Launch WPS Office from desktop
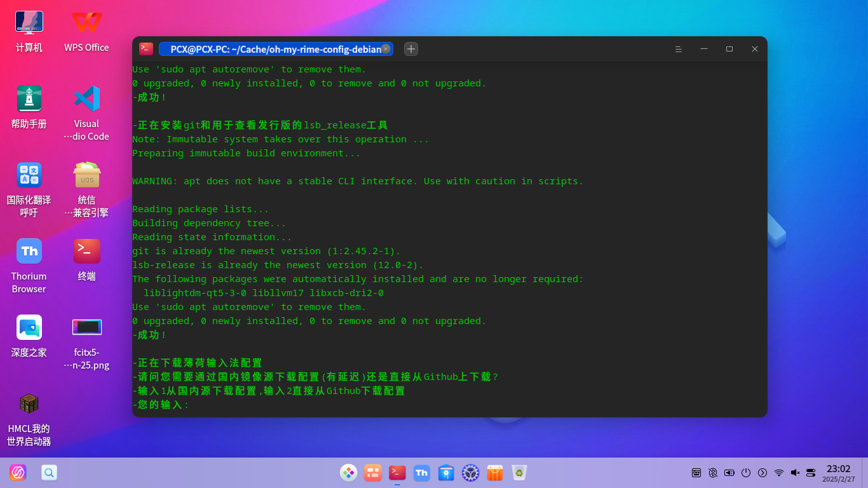This screenshot has width=868, height=488. click(x=86, y=23)
